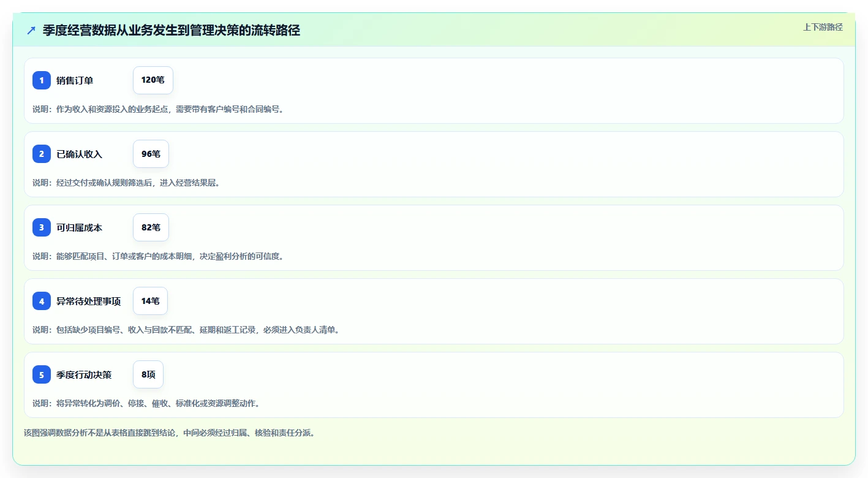Screen dimensions: 868x478
Task: Click the 14笔 value chip
Action: (150, 301)
